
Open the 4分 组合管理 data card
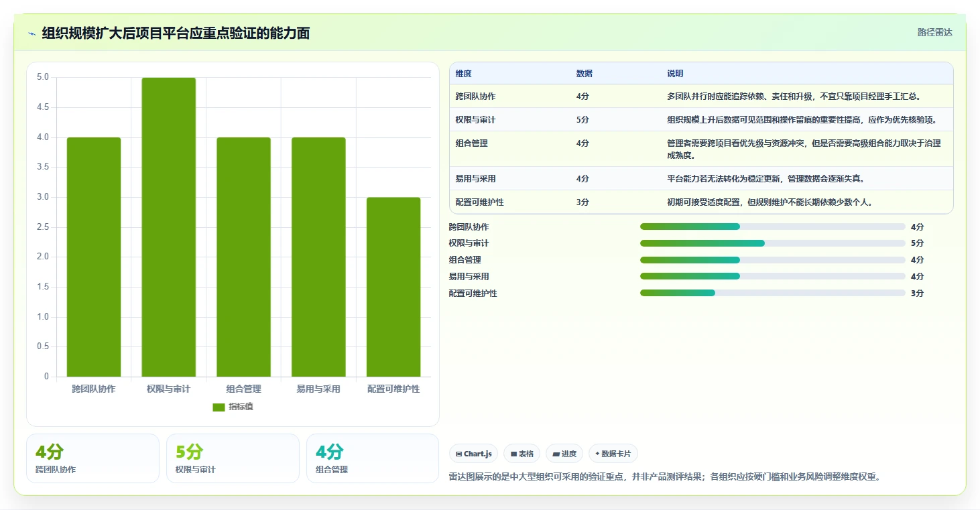373,458
